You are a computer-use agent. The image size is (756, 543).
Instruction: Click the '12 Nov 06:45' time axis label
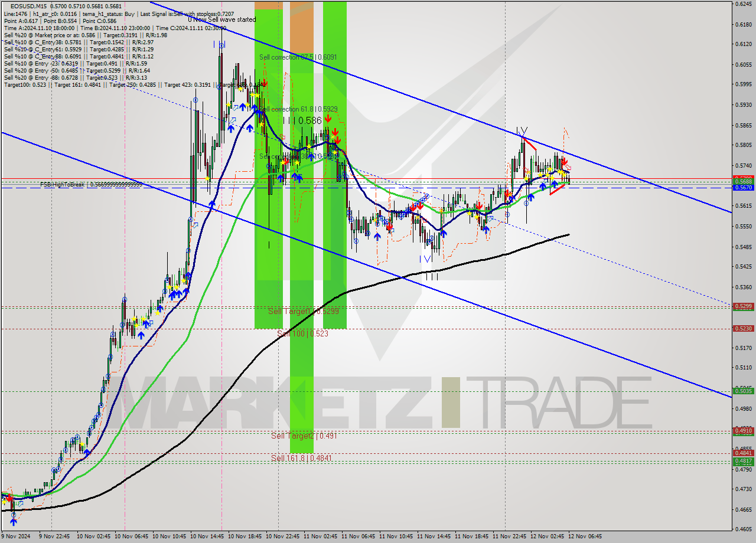(x=585, y=537)
